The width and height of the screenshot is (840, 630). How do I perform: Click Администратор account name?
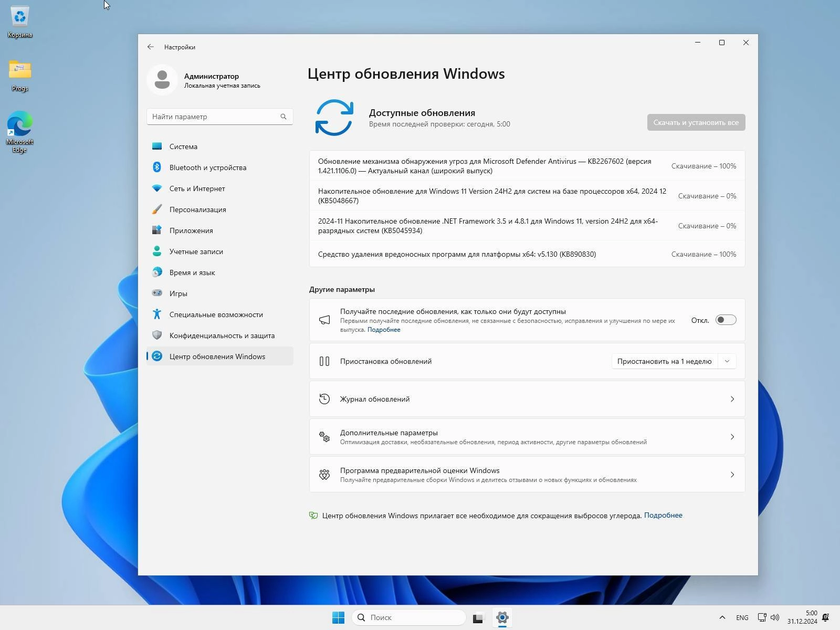coord(211,76)
